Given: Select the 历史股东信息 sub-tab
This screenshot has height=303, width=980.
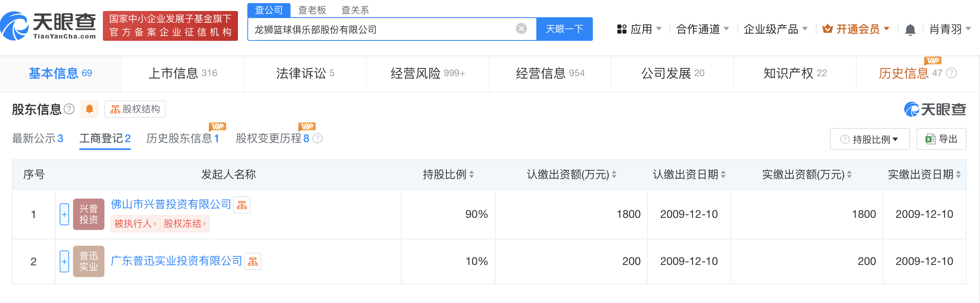Looking at the screenshot, I should pyautogui.click(x=183, y=138).
